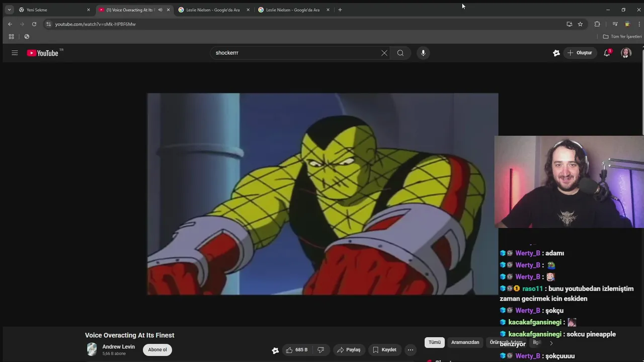Select the Tümü filter chip
The image size is (644, 362).
coord(435,342)
